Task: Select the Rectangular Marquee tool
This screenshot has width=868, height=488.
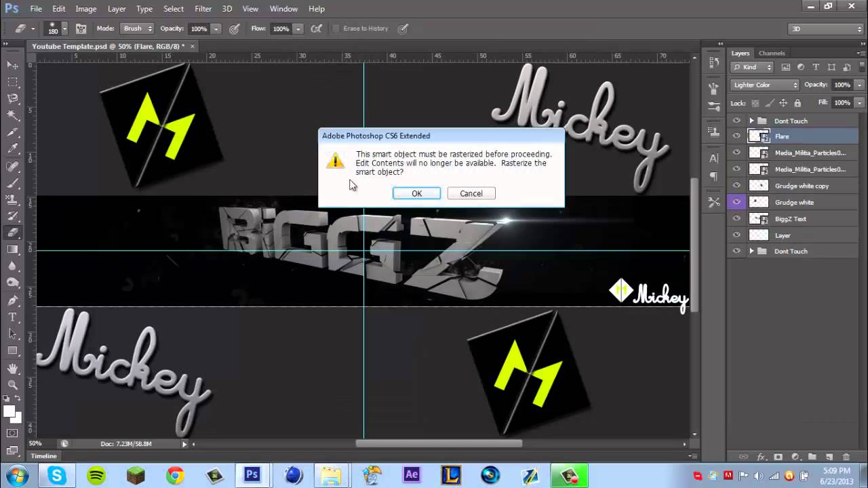Action: pos(12,82)
